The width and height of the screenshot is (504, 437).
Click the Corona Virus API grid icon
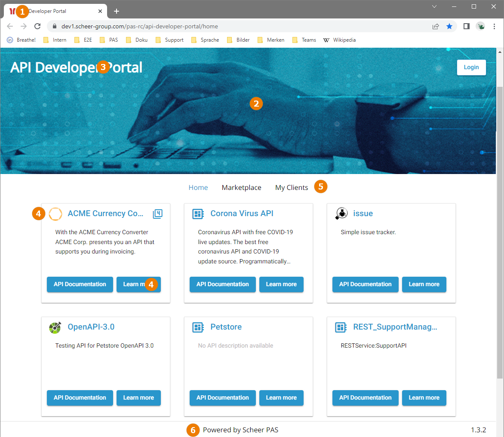[x=198, y=214]
